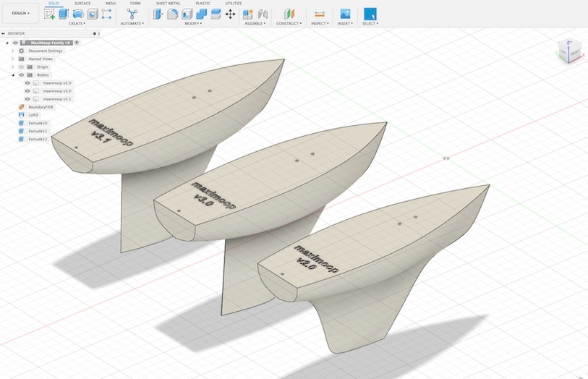Image resolution: width=588 pixels, height=379 pixels.
Task: Click the Create Sketch tool icon
Action: pos(51,14)
